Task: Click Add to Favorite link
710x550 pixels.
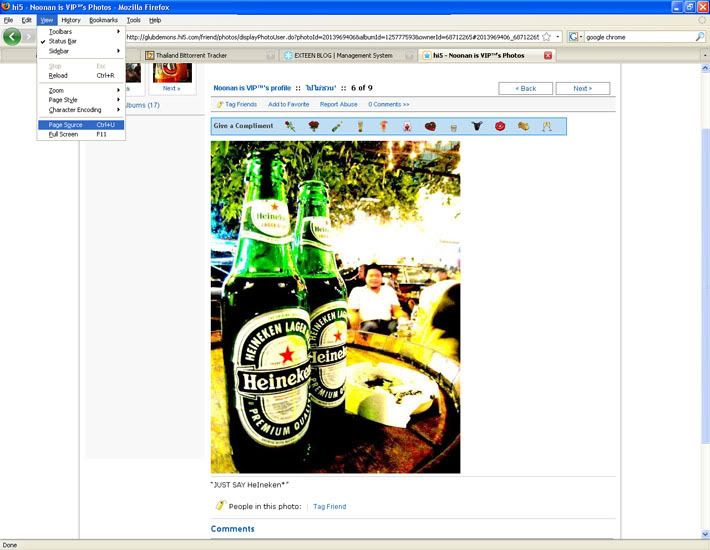Action: click(x=288, y=105)
